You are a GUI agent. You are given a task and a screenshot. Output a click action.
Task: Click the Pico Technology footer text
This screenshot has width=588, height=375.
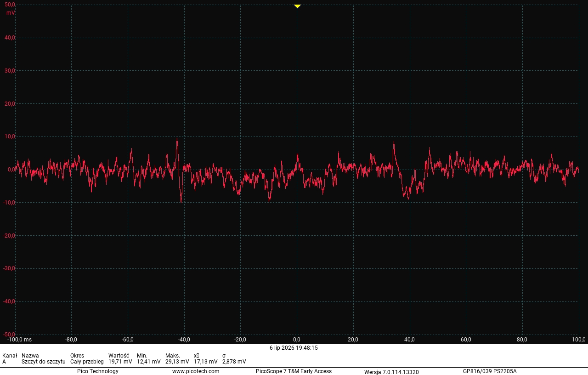pyautogui.click(x=98, y=371)
